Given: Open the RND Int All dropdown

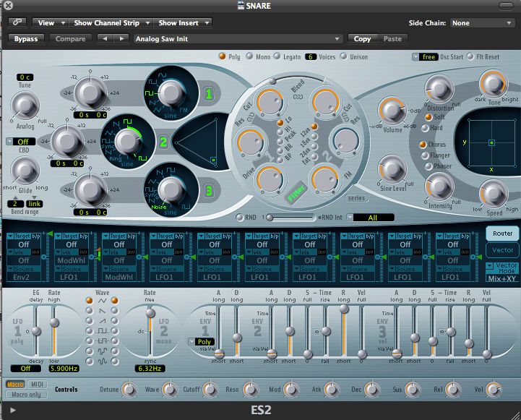Looking at the screenshot, I should tap(371, 218).
